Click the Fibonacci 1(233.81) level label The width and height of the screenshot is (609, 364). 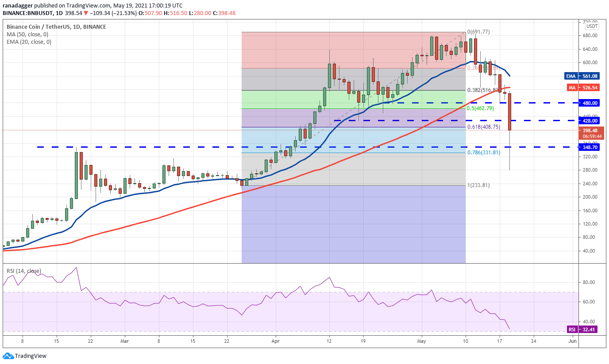[478, 185]
